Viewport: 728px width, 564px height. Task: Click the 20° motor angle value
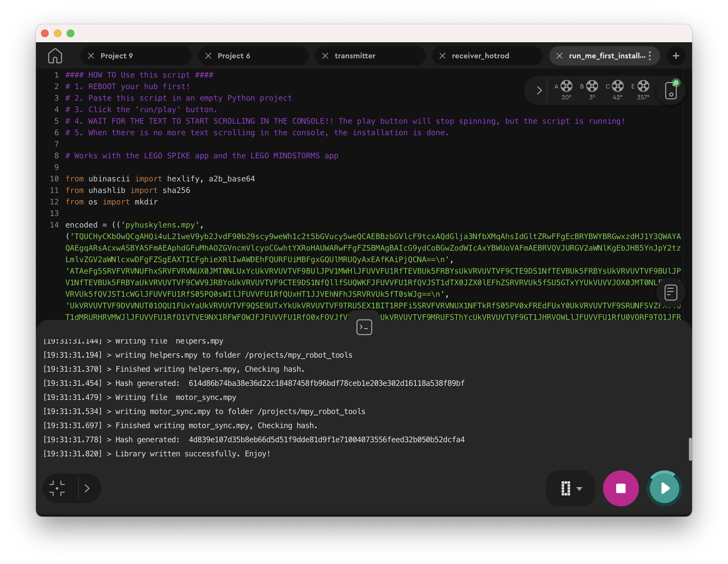(566, 97)
